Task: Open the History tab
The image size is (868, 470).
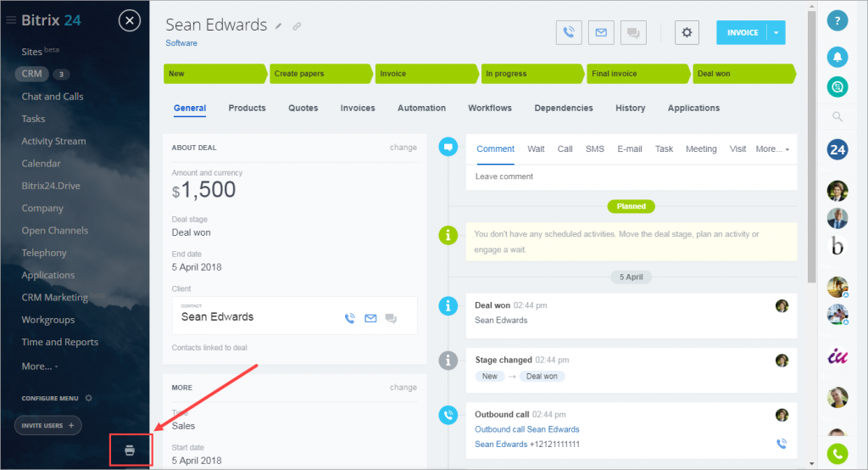Action: [x=631, y=108]
